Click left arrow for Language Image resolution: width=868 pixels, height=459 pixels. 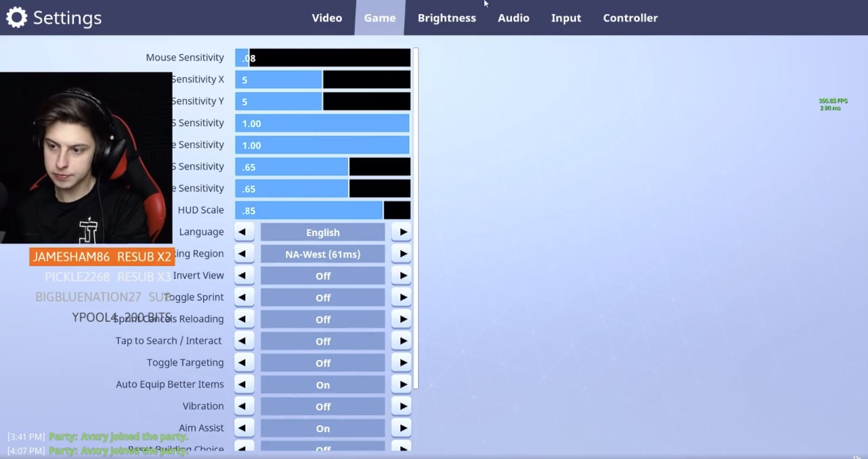click(x=244, y=232)
